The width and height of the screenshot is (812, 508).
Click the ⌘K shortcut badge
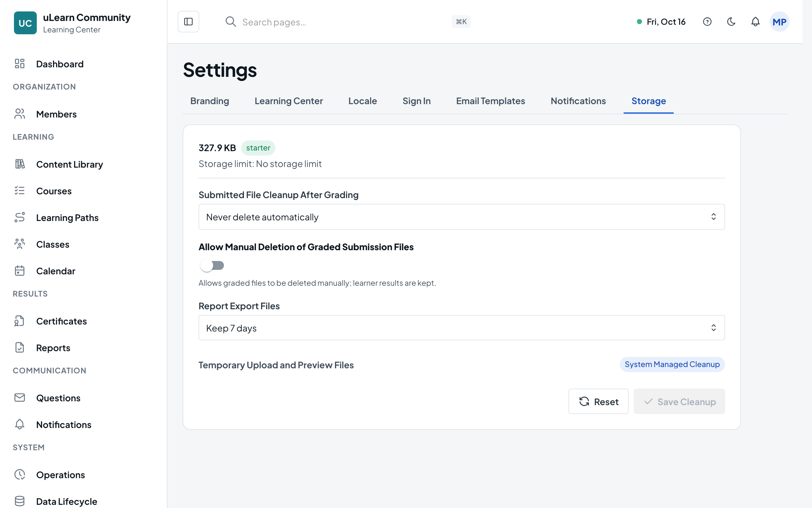pyautogui.click(x=461, y=22)
